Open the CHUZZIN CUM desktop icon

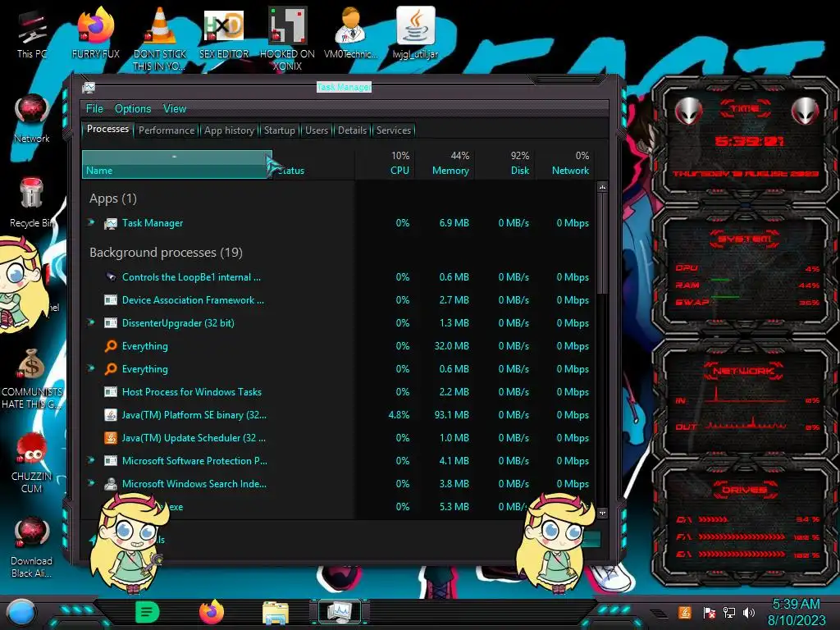coord(32,463)
